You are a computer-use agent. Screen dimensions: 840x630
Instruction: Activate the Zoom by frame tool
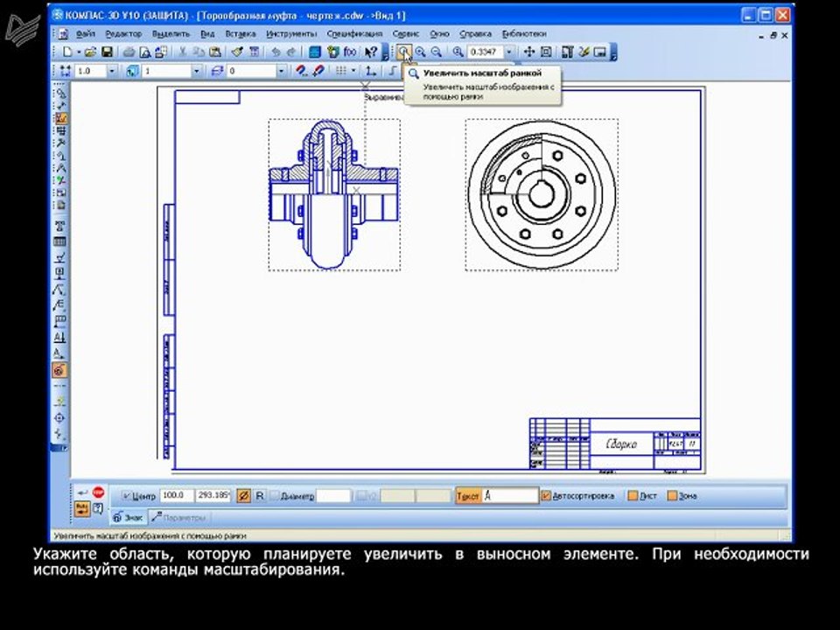tap(404, 52)
